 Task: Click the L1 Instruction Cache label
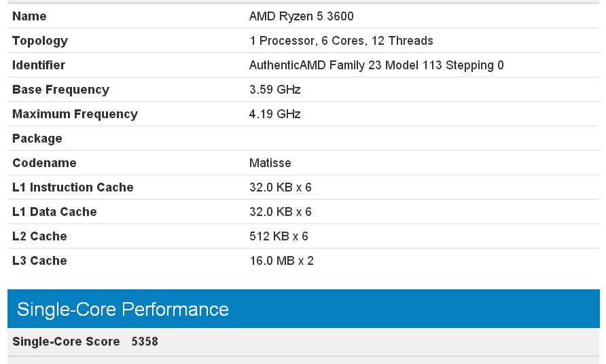pyautogui.click(x=73, y=187)
